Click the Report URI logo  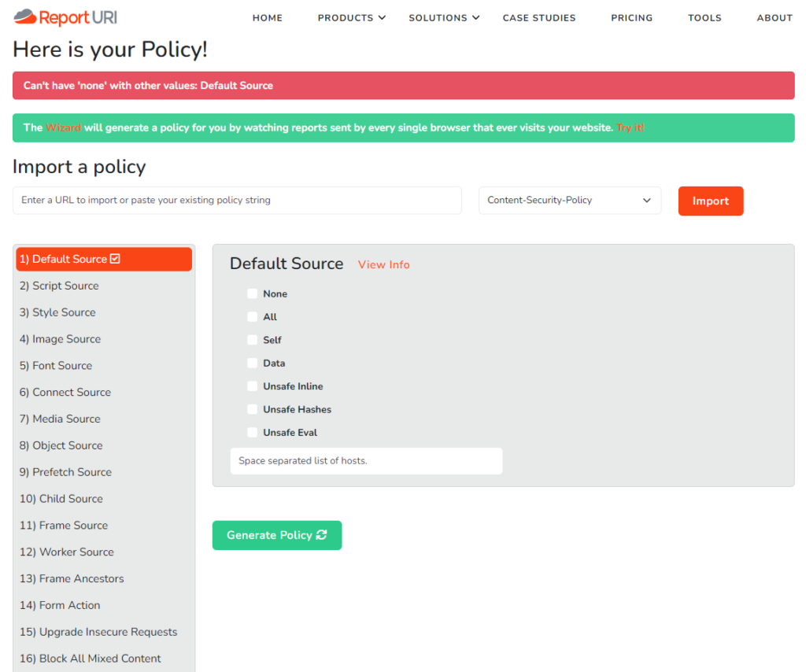pyautogui.click(x=65, y=17)
